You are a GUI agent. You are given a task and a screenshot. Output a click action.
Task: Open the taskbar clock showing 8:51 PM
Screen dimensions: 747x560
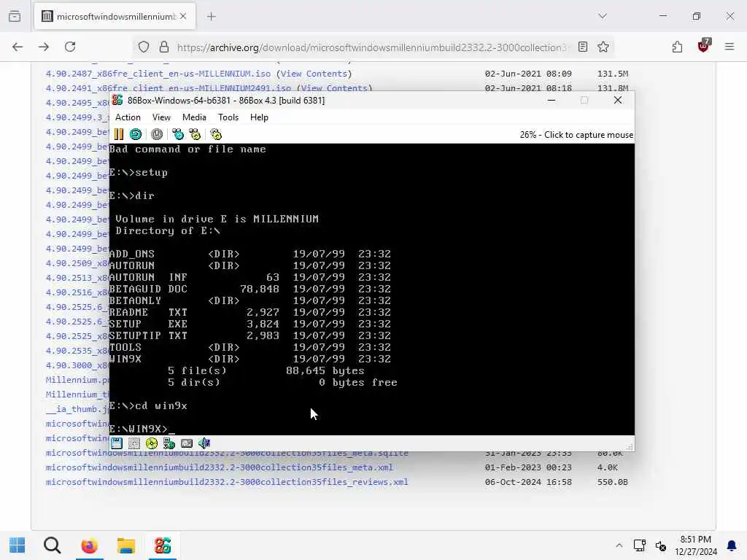tap(695, 545)
